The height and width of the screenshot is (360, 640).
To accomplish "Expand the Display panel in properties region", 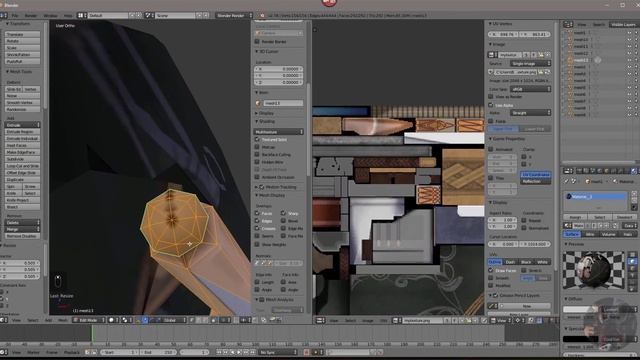I will [x=264, y=113].
